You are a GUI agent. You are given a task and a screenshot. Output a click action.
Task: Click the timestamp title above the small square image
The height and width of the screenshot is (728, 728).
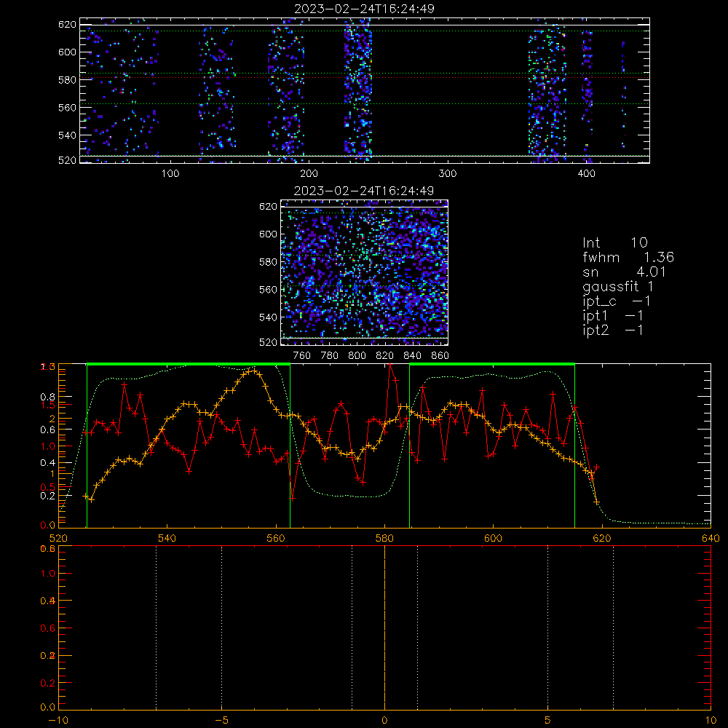[364, 191]
